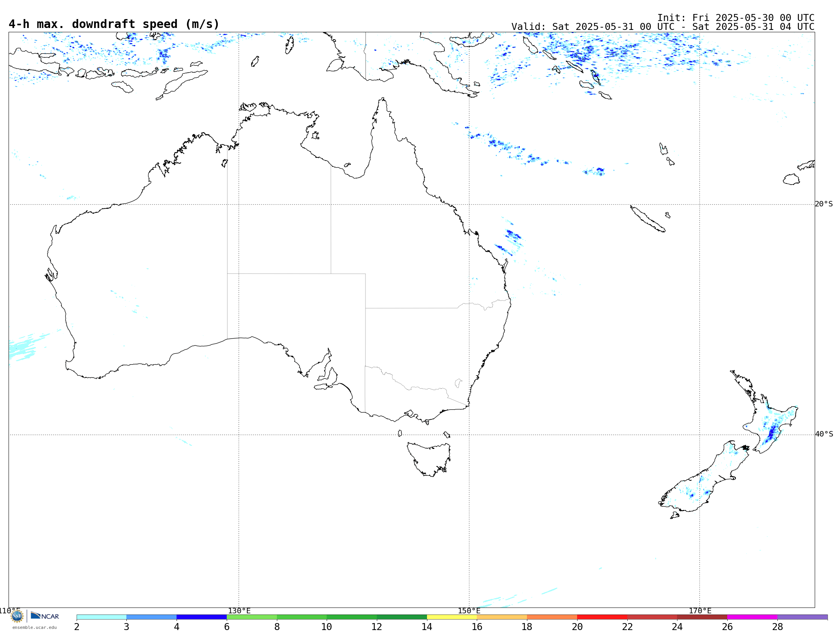Select the medium blue 3-4 m/s color swatch
The height and width of the screenshot is (632, 840).
(152, 617)
